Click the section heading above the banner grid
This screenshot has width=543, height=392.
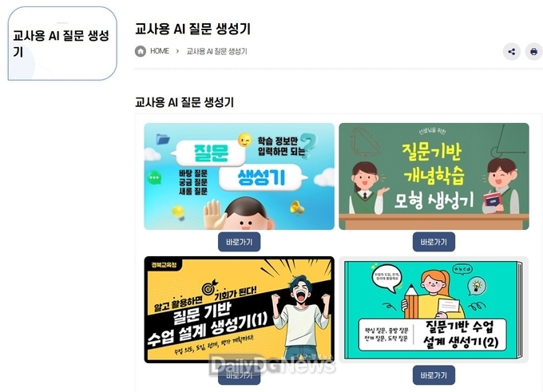click(x=184, y=102)
